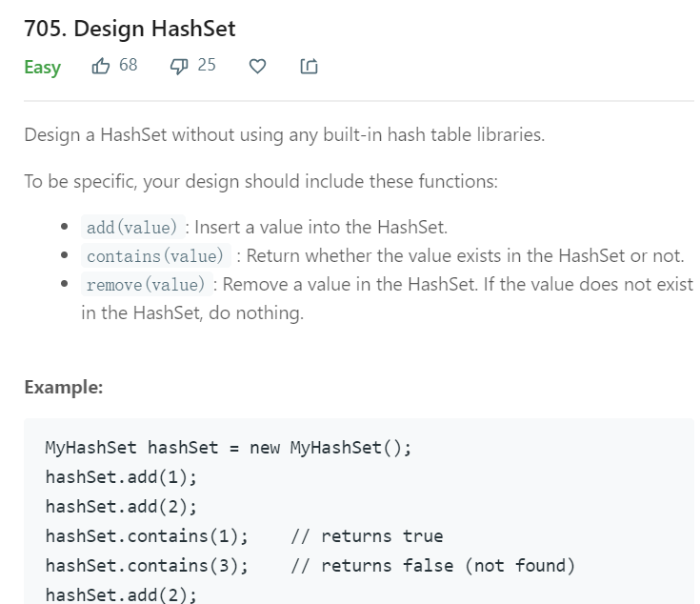The image size is (700, 604).
Task: Open the share icon
Action: coord(309,66)
